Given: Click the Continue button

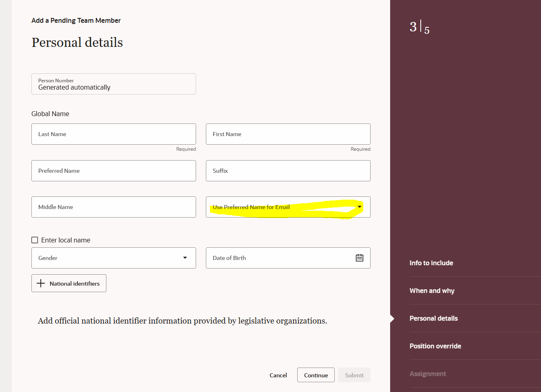Looking at the screenshot, I should (316, 375).
